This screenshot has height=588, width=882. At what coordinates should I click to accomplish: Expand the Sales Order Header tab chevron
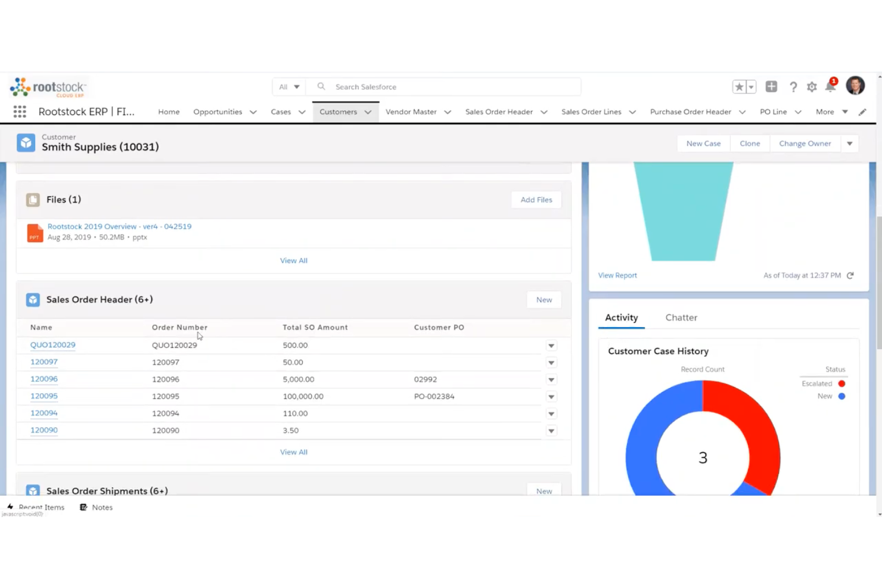(x=544, y=112)
